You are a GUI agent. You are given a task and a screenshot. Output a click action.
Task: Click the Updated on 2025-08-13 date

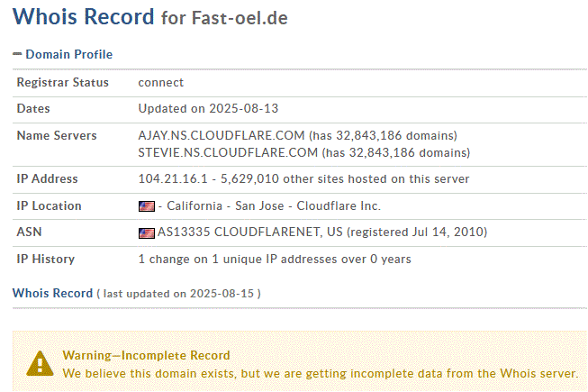click(208, 109)
